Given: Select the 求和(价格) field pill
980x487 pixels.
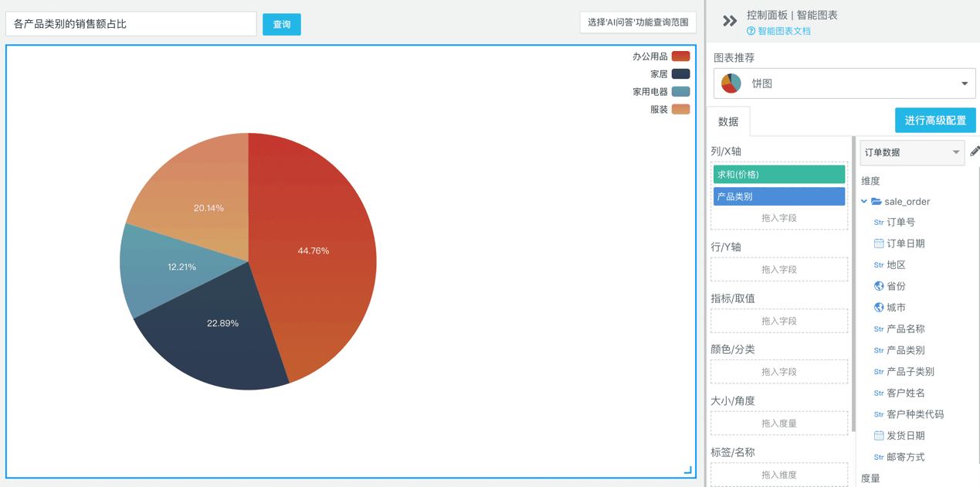Looking at the screenshot, I should (778, 175).
